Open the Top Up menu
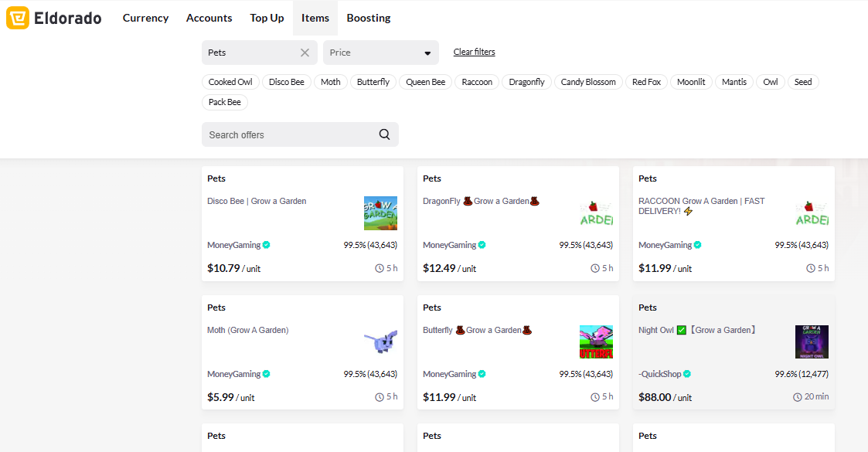The width and height of the screenshot is (868, 452). (x=267, y=18)
